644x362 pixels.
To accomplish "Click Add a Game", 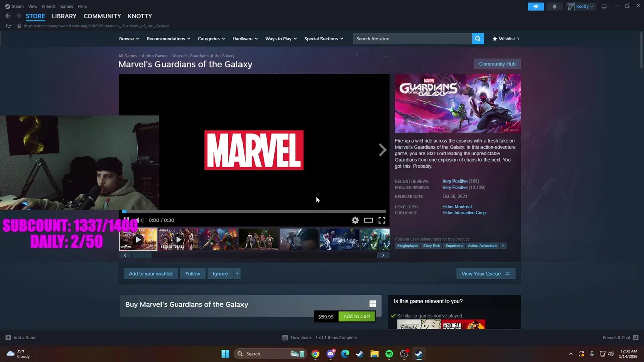I will click(x=21, y=338).
